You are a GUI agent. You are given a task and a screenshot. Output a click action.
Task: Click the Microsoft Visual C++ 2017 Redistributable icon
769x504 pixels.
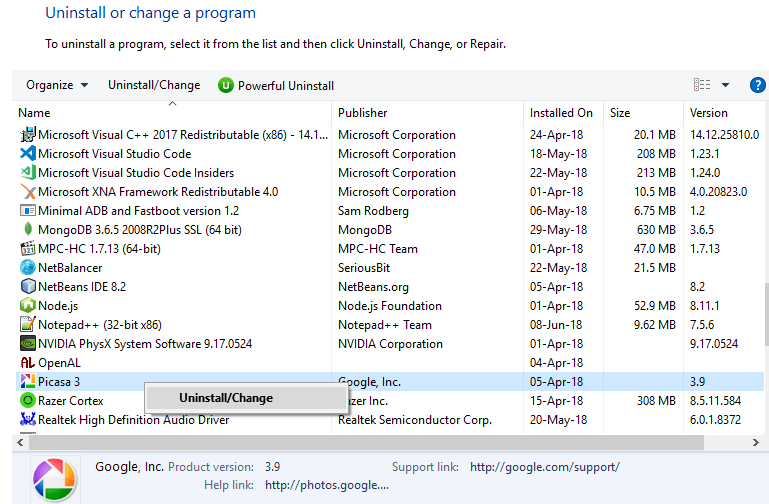pyautogui.click(x=28, y=134)
